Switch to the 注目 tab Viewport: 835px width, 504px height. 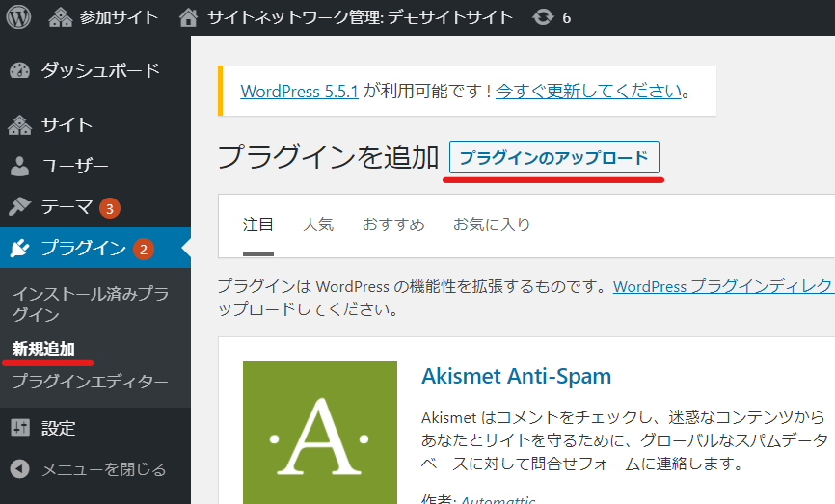click(x=258, y=225)
